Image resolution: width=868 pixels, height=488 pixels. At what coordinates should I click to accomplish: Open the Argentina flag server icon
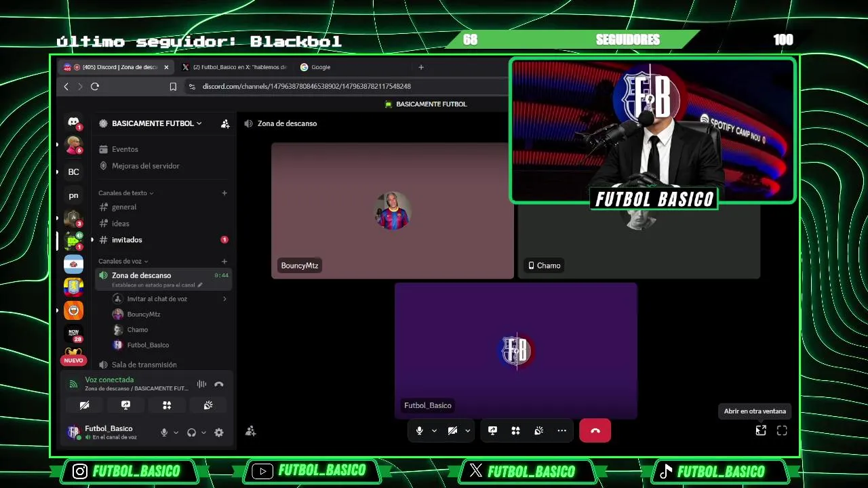click(x=73, y=264)
